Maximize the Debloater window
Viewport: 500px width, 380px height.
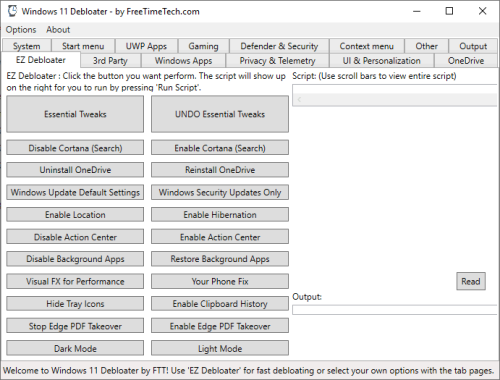click(449, 11)
